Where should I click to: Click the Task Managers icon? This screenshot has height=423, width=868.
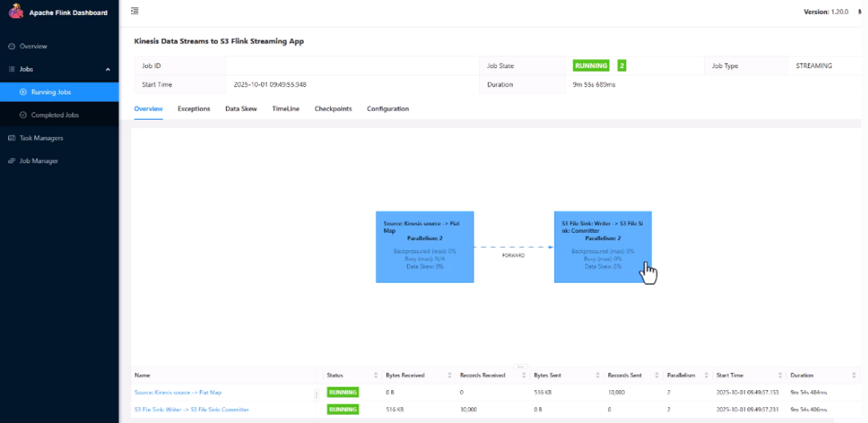click(x=12, y=138)
